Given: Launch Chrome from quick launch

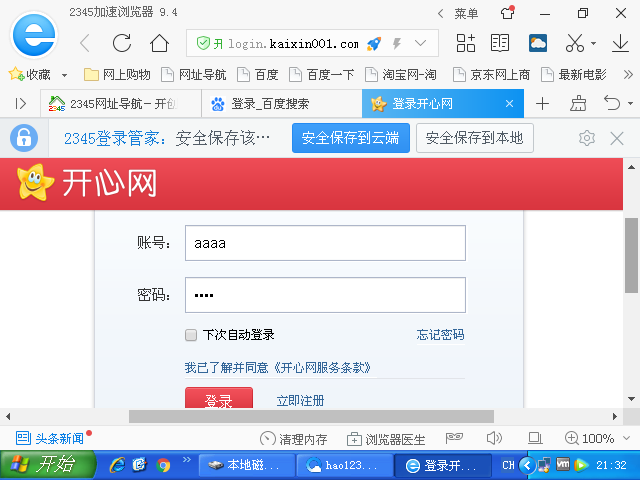Looking at the screenshot, I should [x=163, y=465].
